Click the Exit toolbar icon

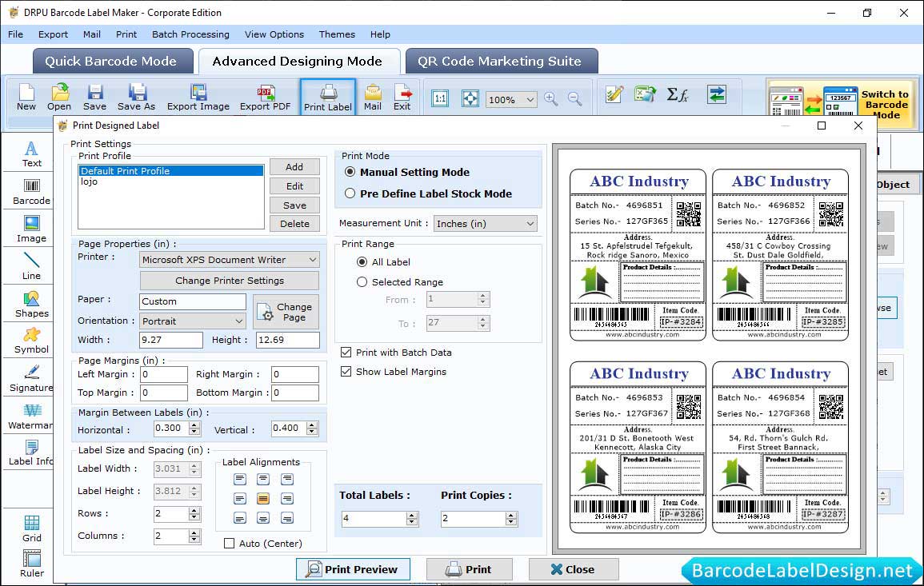pos(402,98)
